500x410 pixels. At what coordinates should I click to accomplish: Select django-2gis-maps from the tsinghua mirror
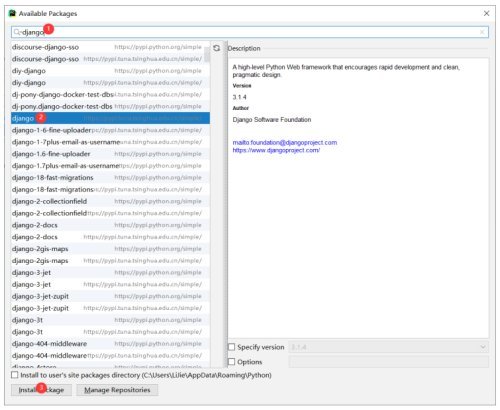pos(110,261)
